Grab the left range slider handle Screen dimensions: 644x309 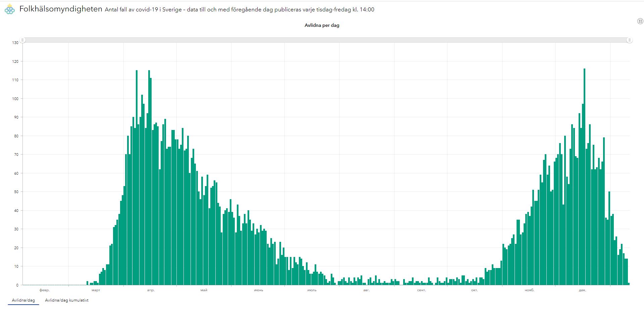point(23,40)
